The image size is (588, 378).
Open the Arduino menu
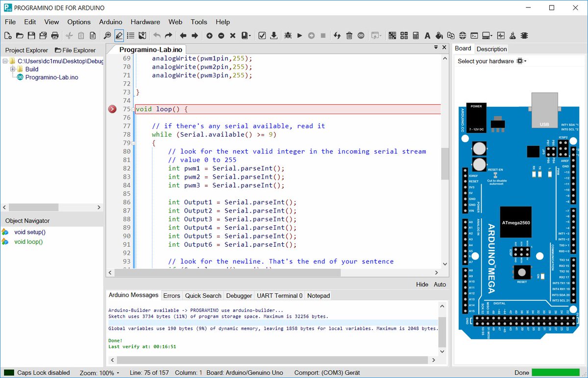tap(111, 22)
